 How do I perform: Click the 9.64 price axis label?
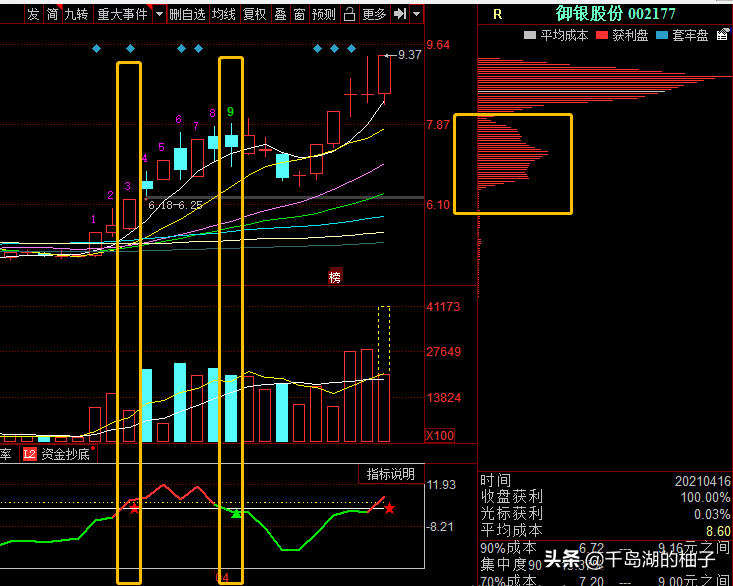[x=438, y=45]
